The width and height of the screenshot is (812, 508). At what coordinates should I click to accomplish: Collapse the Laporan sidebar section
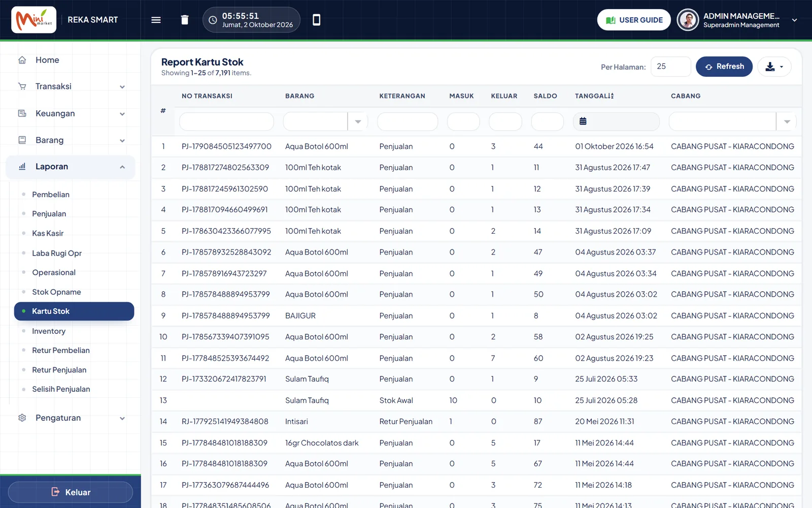(x=71, y=167)
